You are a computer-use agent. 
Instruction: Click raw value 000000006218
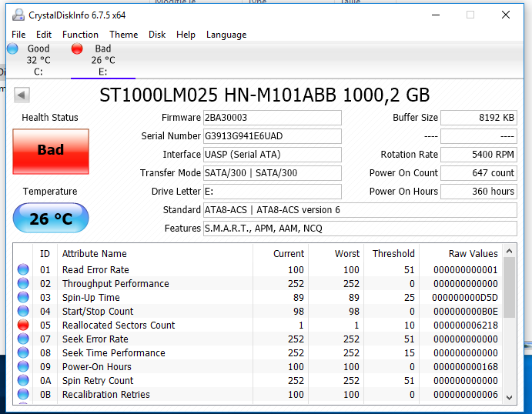pos(466,326)
